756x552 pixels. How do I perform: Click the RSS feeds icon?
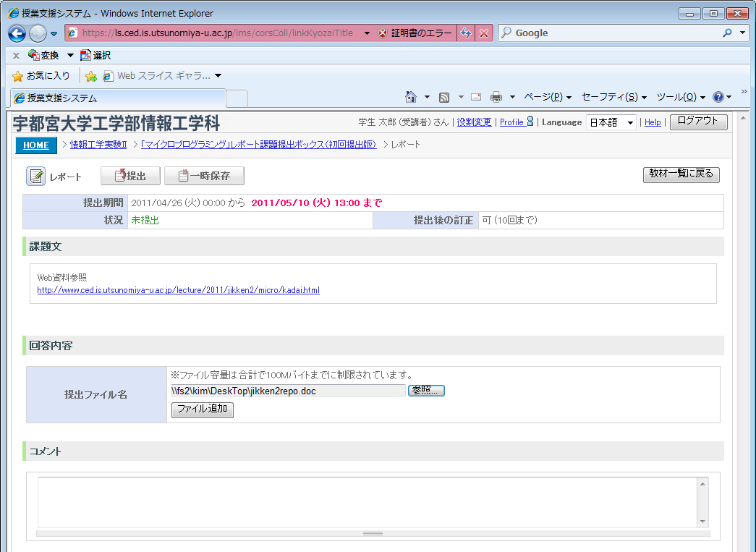tap(444, 97)
